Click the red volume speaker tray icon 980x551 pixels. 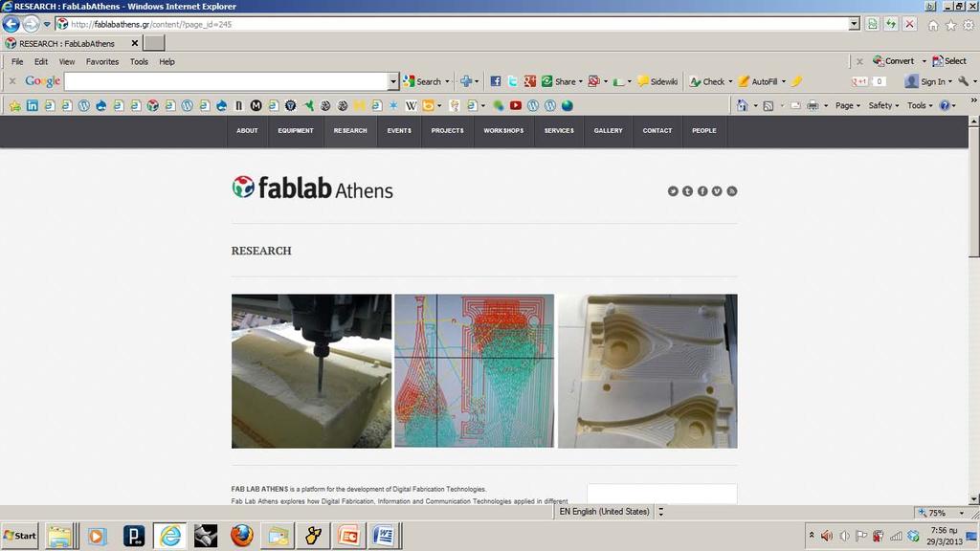click(x=826, y=536)
